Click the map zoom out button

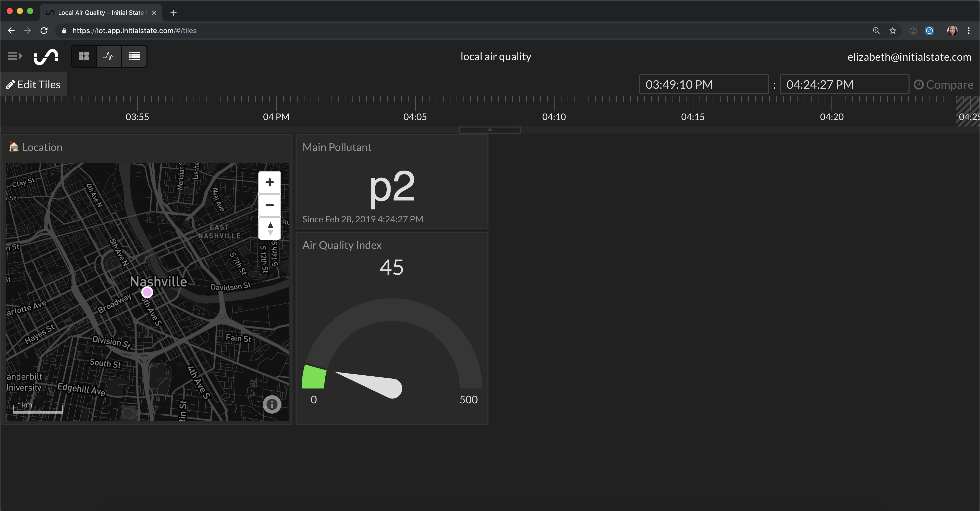click(x=270, y=205)
